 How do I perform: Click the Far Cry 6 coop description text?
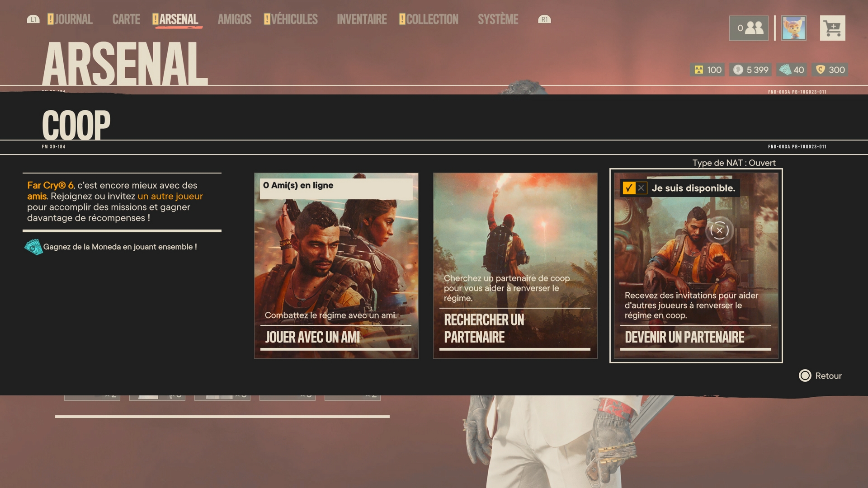[x=115, y=202]
